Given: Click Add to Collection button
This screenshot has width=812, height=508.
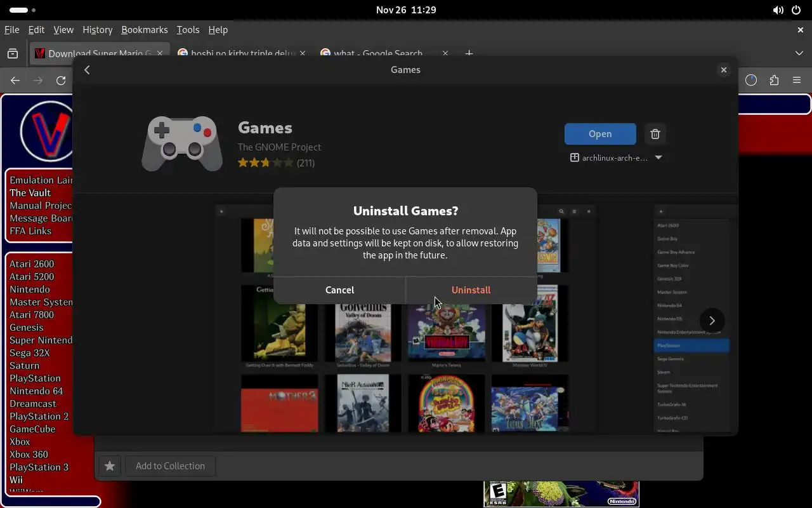Looking at the screenshot, I should coord(170,466).
